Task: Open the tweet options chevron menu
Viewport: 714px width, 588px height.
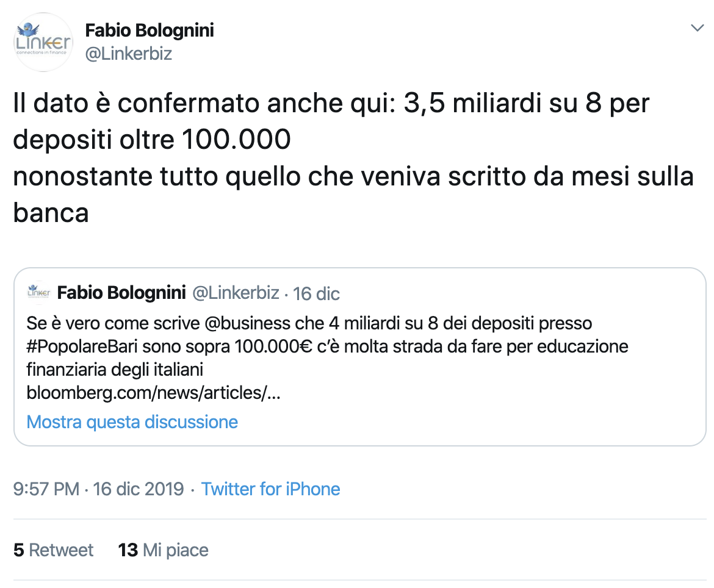Action: point(697,29)
